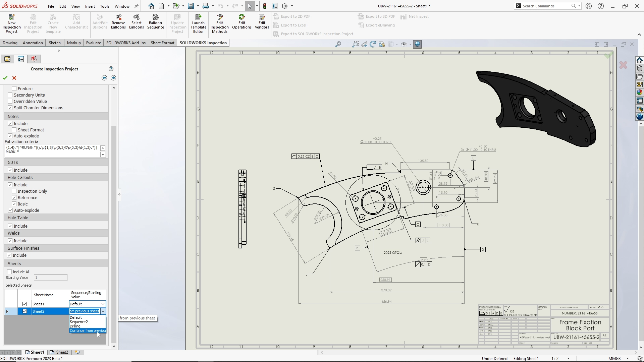This screenshot has width=644, height=362.
Task: Open Balloon Sequence tool
Action: pyautogui.click(x=155, y=21)
